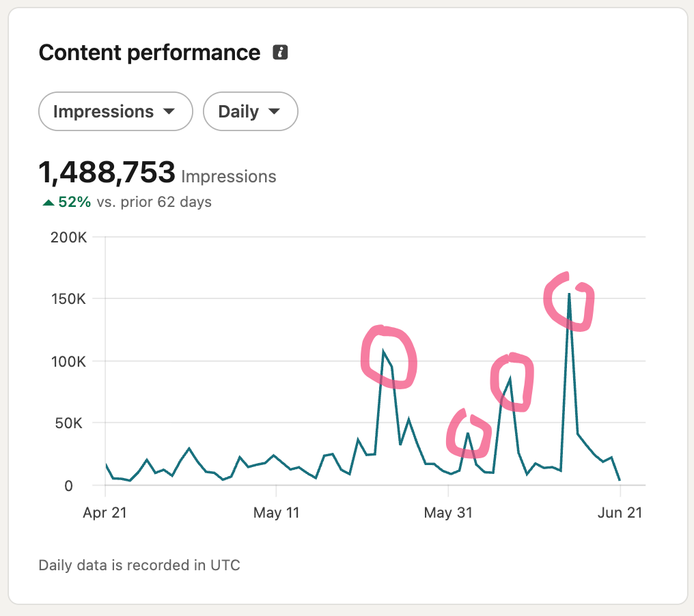
Task: Open the Daily interval dropdown
Action: pos(251,111)
